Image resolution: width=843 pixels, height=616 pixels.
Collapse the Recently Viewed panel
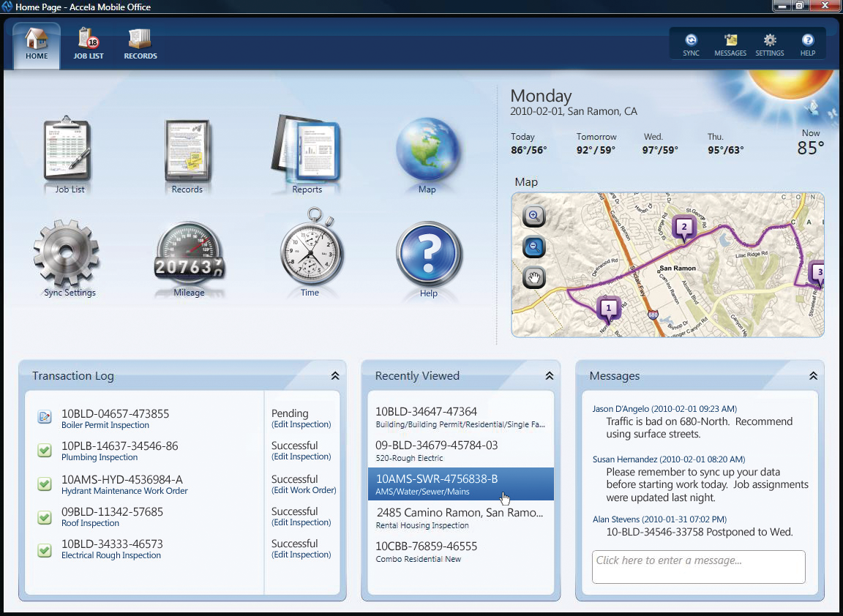coord(549,376)
